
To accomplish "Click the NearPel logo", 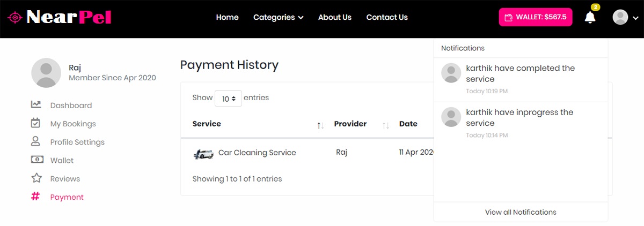I will pos(59,17).
